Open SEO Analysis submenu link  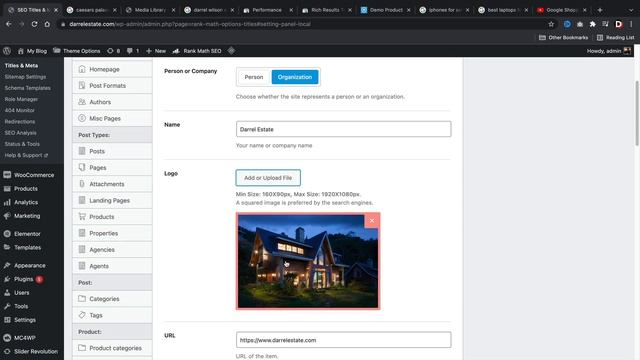point(20,133)
